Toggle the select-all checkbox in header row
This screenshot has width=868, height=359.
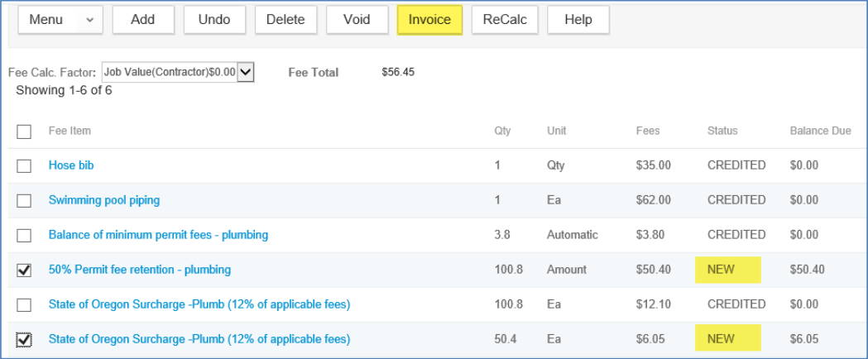[24, 132]
